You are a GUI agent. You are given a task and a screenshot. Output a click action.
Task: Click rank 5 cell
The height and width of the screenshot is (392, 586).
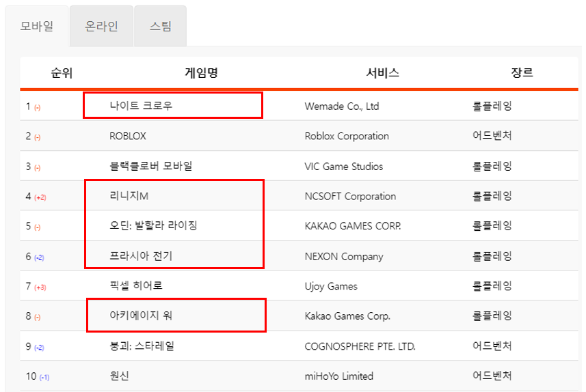coord(33,227)
